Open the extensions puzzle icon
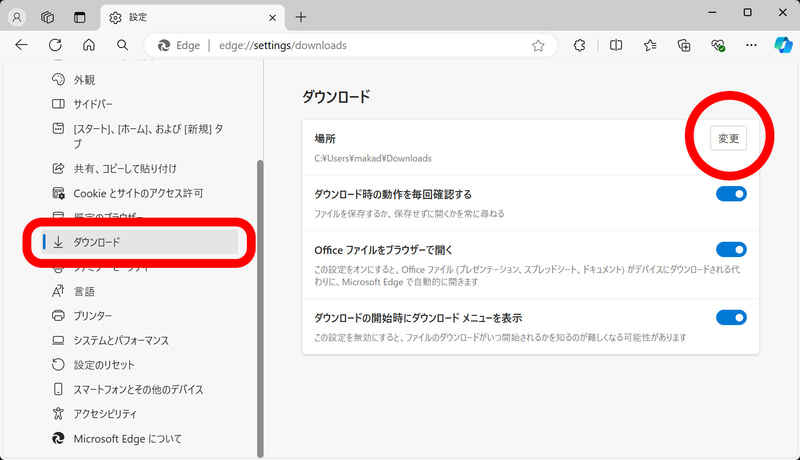 [580, 45]
